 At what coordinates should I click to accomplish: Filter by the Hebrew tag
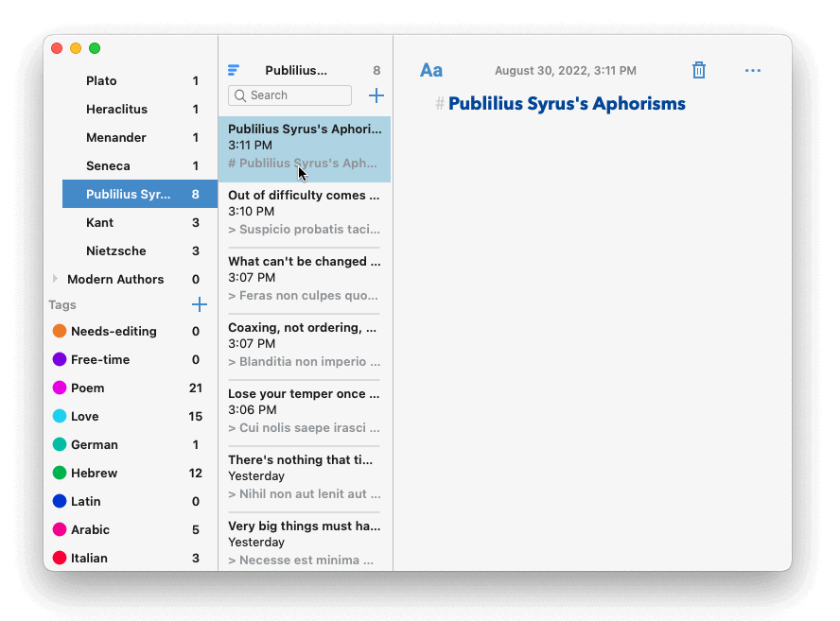tap(131, 473)
